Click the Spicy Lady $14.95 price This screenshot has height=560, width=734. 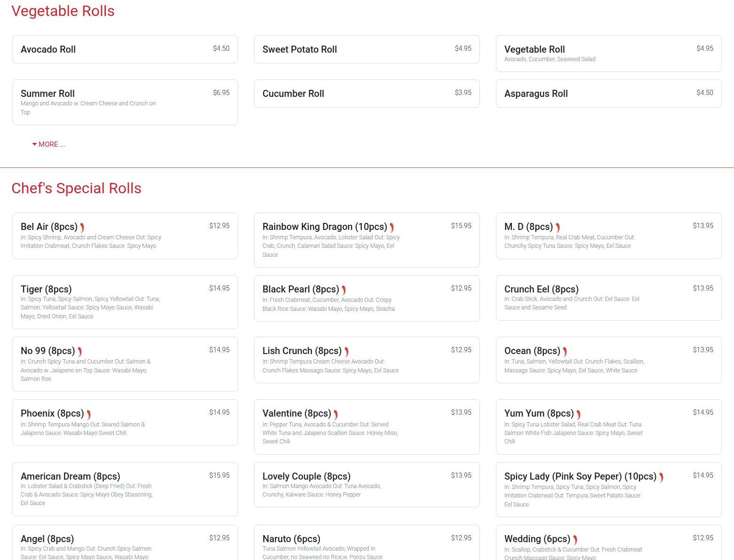tap(703, 475)
